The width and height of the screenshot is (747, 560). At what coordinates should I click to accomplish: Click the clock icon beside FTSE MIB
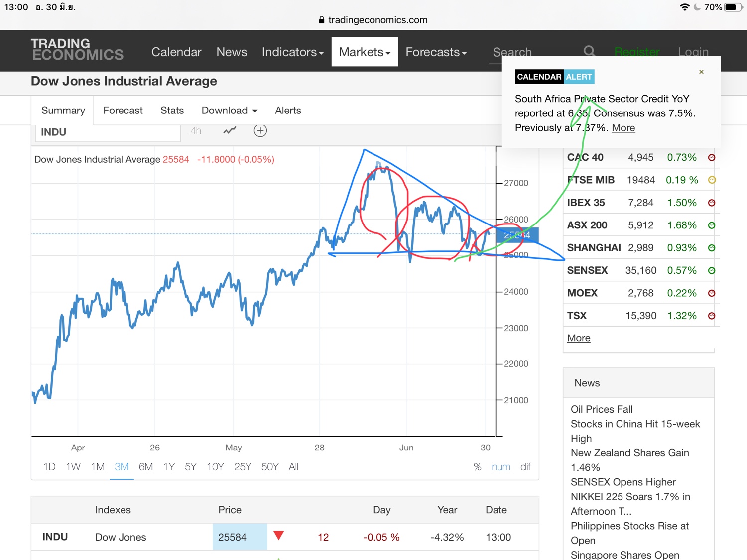tap(712, 180)
